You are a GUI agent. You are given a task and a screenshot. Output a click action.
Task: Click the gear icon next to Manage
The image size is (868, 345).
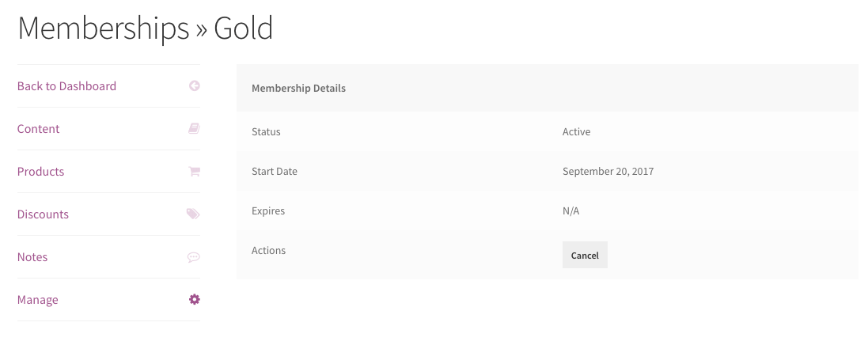tap(195, 300)
